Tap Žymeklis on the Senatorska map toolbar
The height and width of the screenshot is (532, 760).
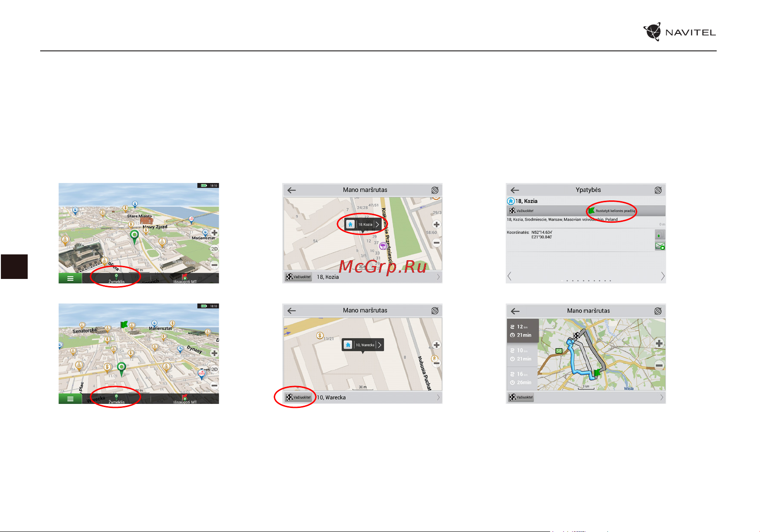tap(117, 399)
